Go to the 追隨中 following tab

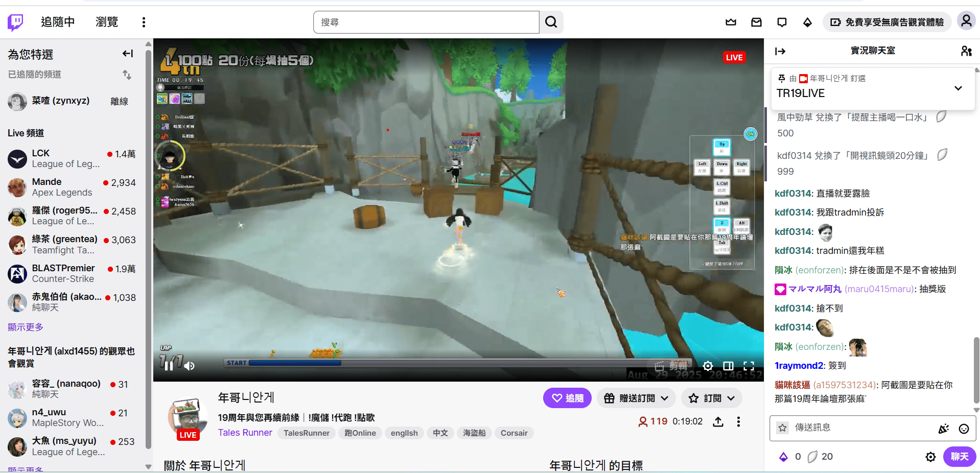(x=58, y=22)
